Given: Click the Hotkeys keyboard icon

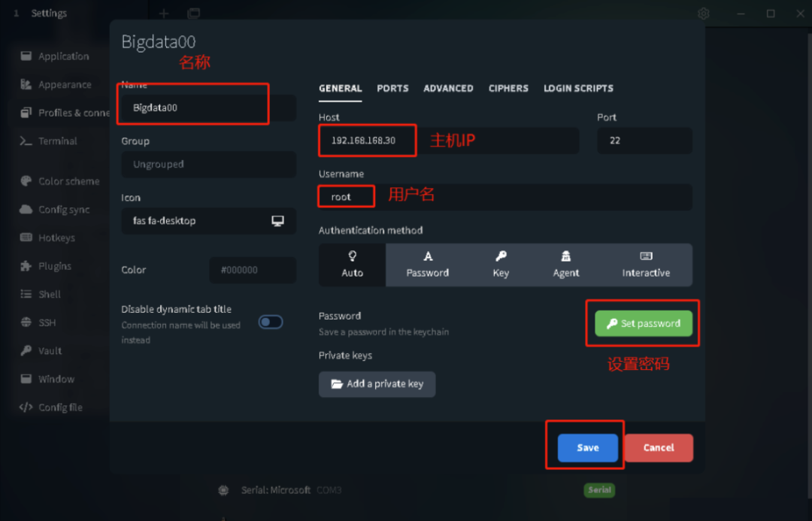Looking at the screenshot, I should tap(26, 238).
